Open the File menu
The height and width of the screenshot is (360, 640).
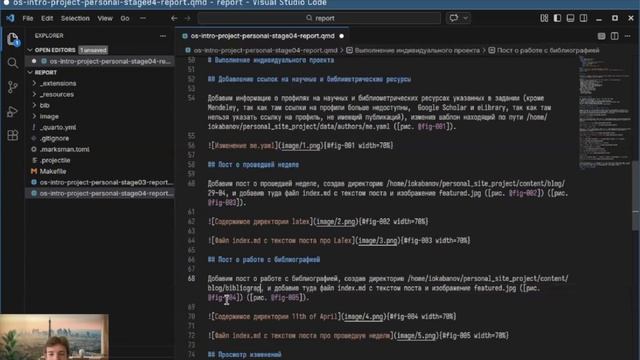[x=28, y=18]
